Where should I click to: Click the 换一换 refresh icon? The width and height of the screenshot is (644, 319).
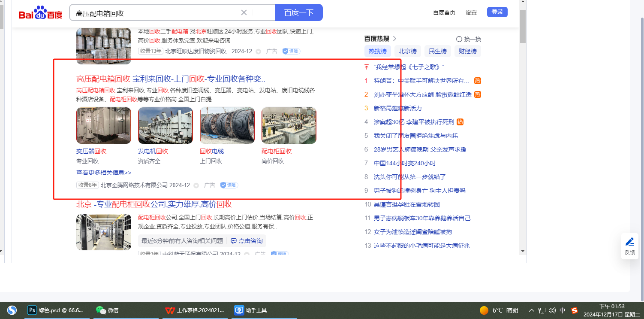pyautogui.click(x=459, y=39)
